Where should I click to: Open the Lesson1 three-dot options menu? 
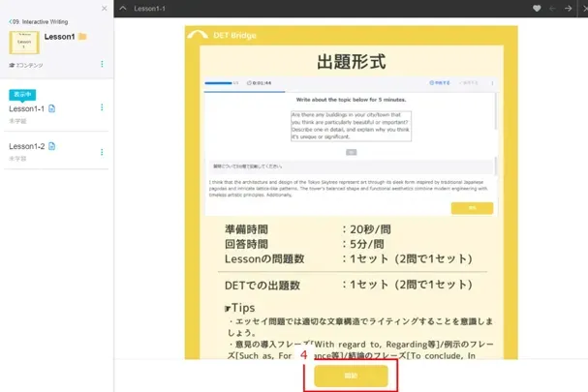click(x=102, y=64)
